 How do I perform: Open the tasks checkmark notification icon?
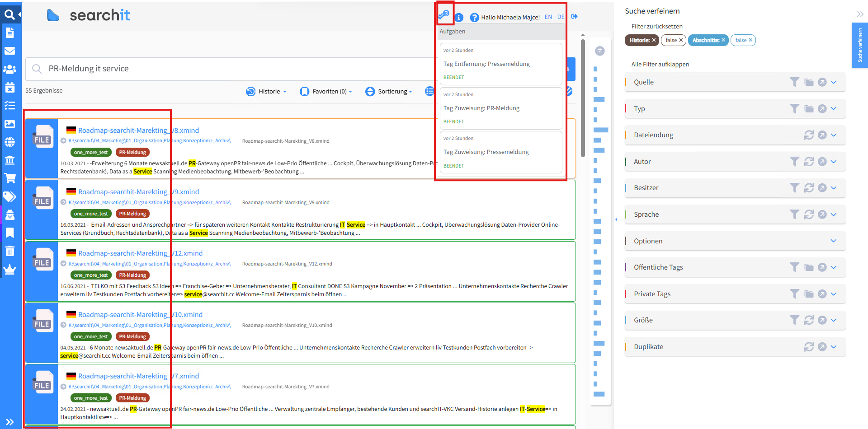click(x=444, y=15)
